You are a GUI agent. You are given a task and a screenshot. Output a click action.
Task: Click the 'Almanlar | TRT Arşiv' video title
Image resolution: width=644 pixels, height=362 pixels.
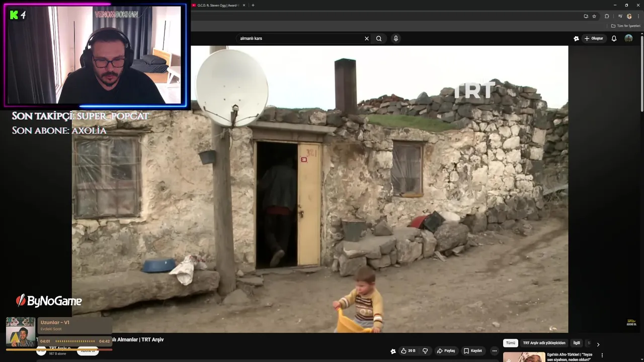137,340
